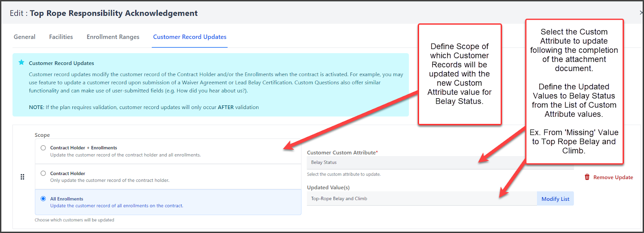Click the Modify List button
Screen dimensions: 644x233
click(555, 199)
